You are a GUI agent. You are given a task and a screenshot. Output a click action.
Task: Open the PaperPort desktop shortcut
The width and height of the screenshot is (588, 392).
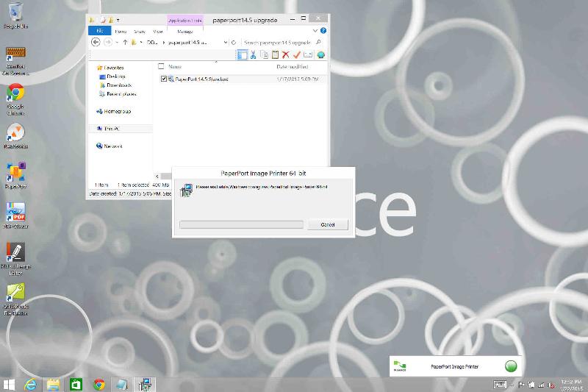15,174
